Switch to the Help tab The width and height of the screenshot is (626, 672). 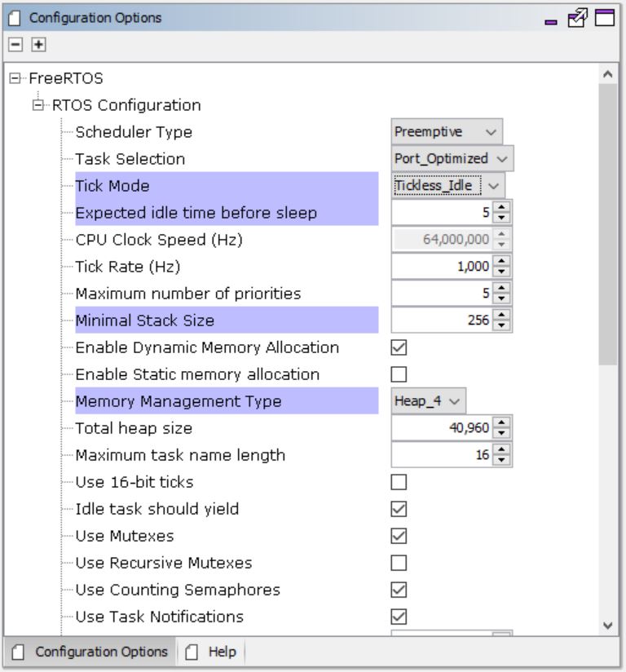pos(211,652)
